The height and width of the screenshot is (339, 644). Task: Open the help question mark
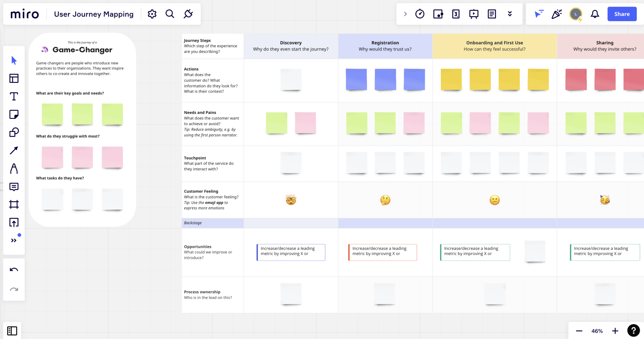point(634,331)
